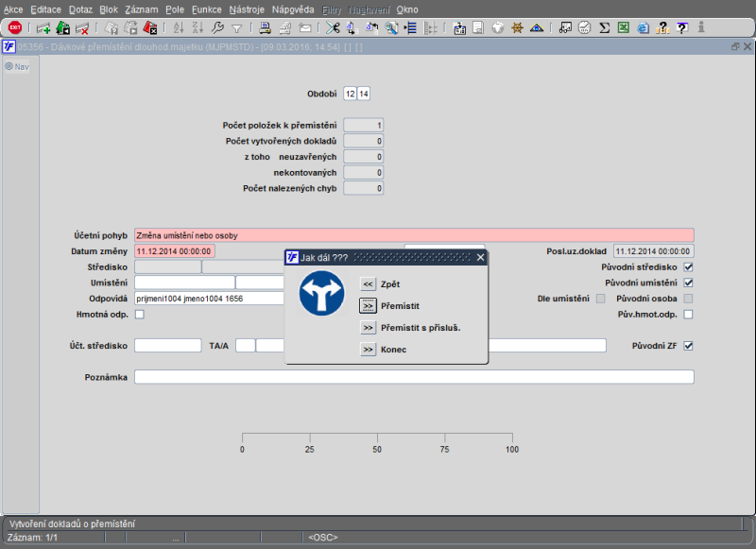The image size is (756, 549).
Task: Click the Počet položek k přemístění value
Action: pos(364,126)
